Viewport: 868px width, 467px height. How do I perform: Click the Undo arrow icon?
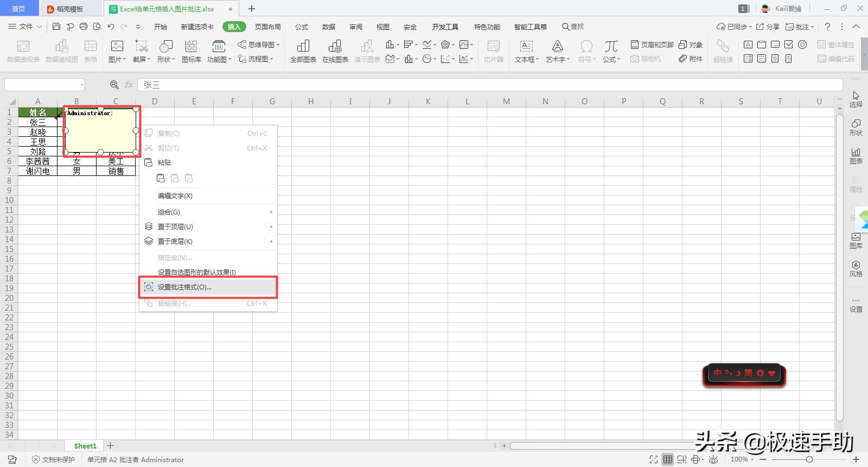[x=111, y=26]
